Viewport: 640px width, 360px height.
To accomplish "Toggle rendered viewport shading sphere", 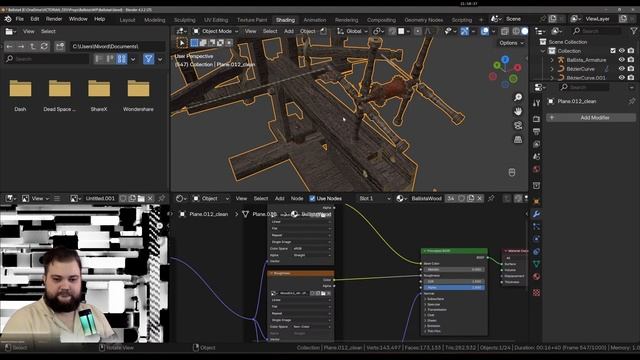I will pyautogui.click(x=525, y=31).
